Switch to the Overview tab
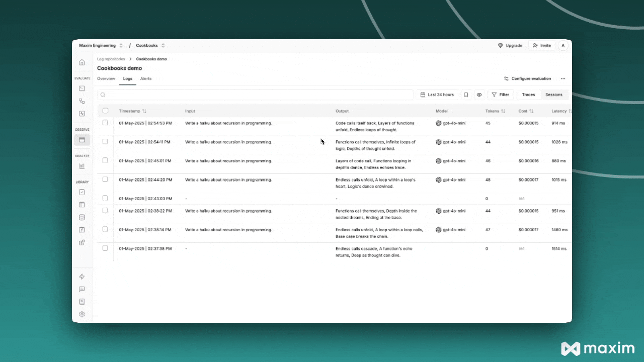The height and width of the screenshot is (362, 644). tap(106, 78)
